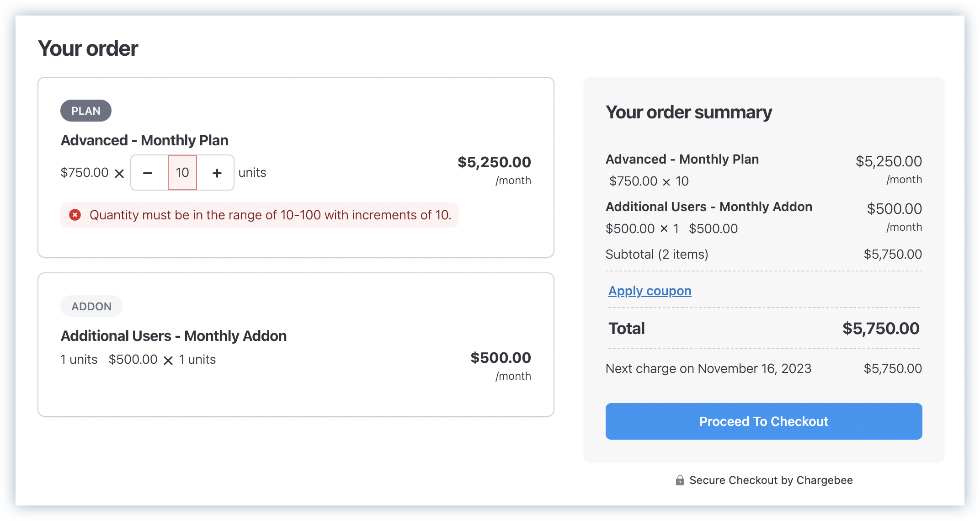Click the Subtotal (2 items) label
This screenshot has height=521, width=980.
coord(657,254)
